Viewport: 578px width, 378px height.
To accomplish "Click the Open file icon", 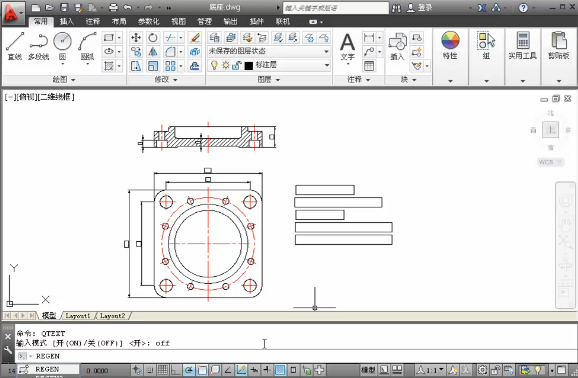I will (x=49, y=8).
